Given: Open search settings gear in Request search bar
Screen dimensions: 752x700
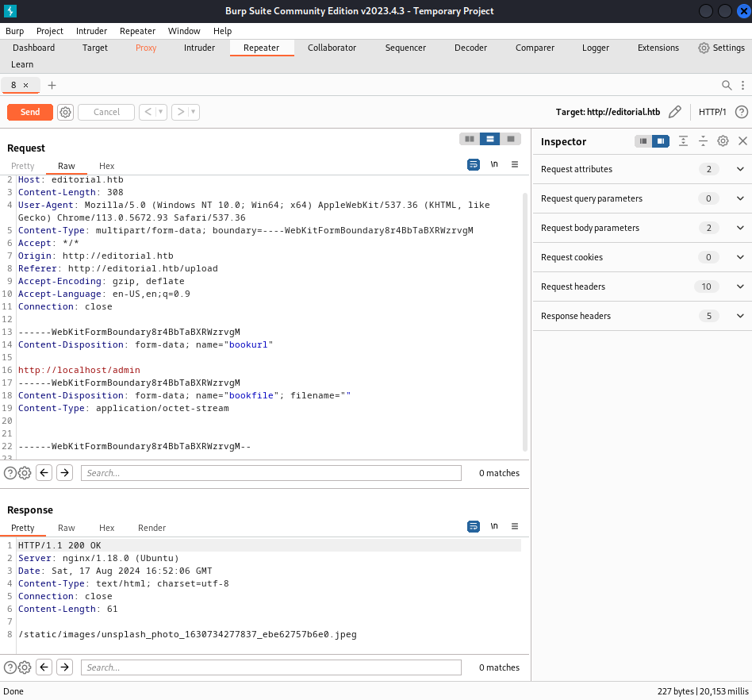Looking at the screenshot, I should [25, 474].
